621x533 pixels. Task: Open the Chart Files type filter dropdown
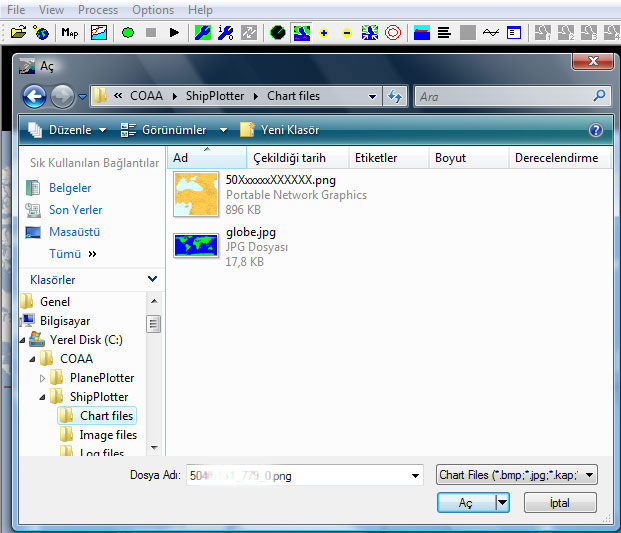click(x=517, y=474)
